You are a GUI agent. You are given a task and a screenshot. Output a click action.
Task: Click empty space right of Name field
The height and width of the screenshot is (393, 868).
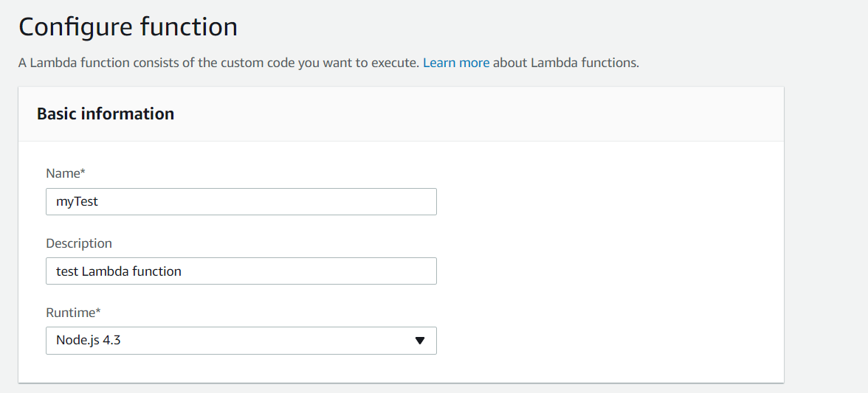590,201
